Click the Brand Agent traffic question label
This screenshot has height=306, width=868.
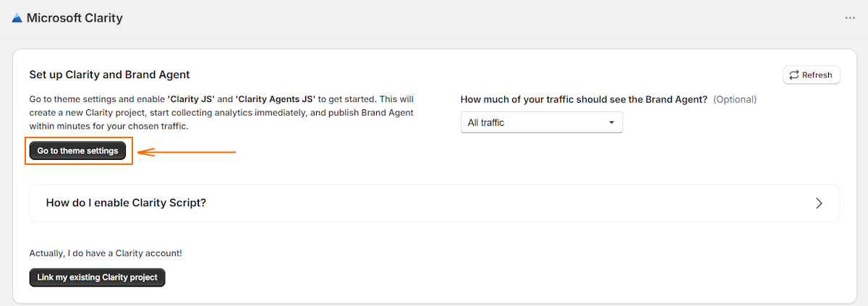pos(584,99)
